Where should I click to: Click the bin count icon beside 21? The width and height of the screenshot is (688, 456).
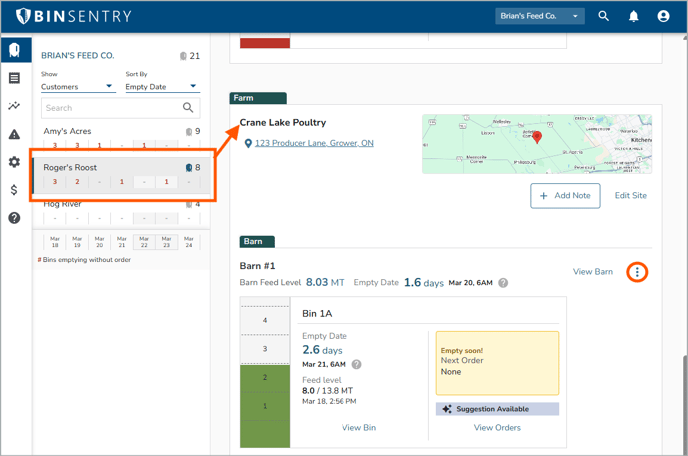point(183,56)
